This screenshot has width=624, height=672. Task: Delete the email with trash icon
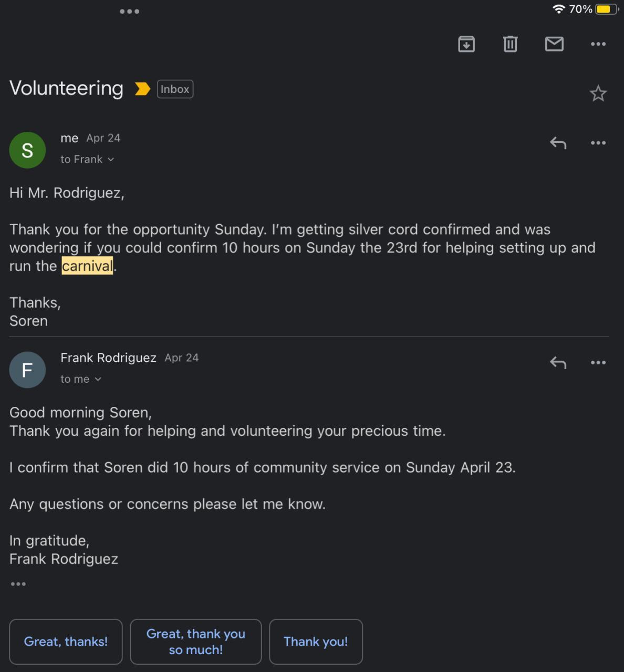pyautogui.click(x=510, y=44)
